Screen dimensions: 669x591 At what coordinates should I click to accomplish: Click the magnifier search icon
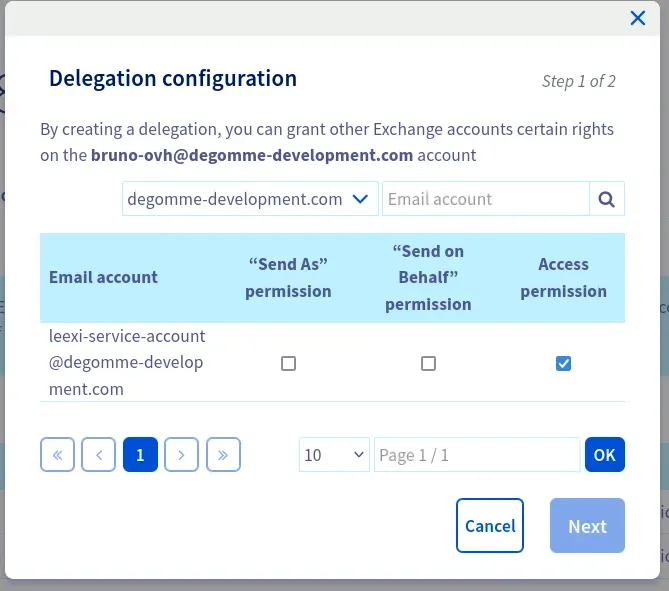pos(606,199)
